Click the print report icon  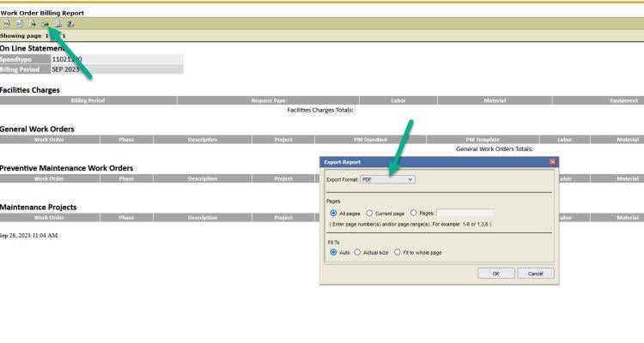point(58,24)
